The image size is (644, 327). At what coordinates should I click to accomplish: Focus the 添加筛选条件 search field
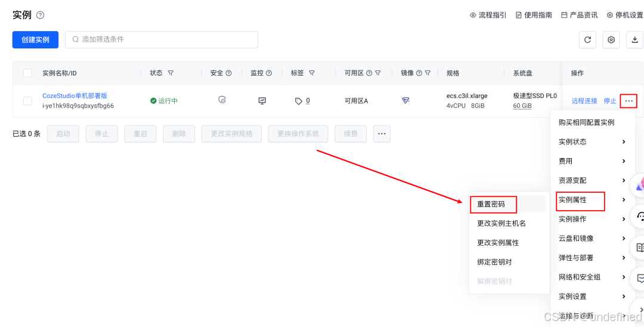click(x=162, y=40)
